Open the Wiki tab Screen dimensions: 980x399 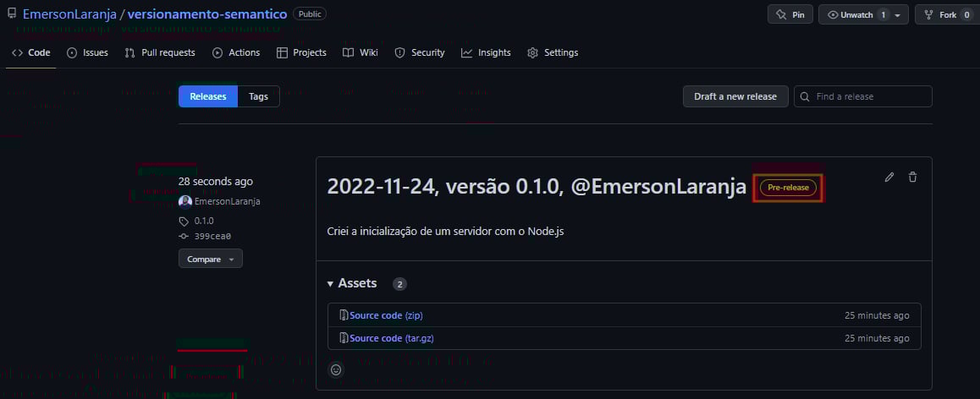pyautogui.click(x=361, y=52)
